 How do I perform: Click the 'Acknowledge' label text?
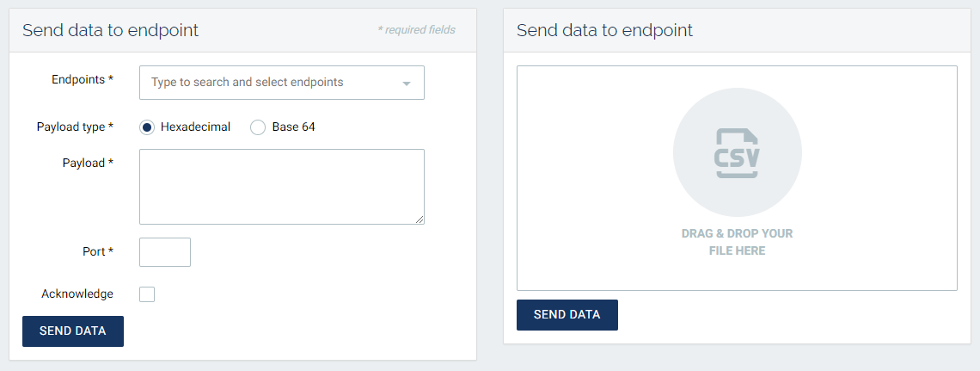click(77, 294)
